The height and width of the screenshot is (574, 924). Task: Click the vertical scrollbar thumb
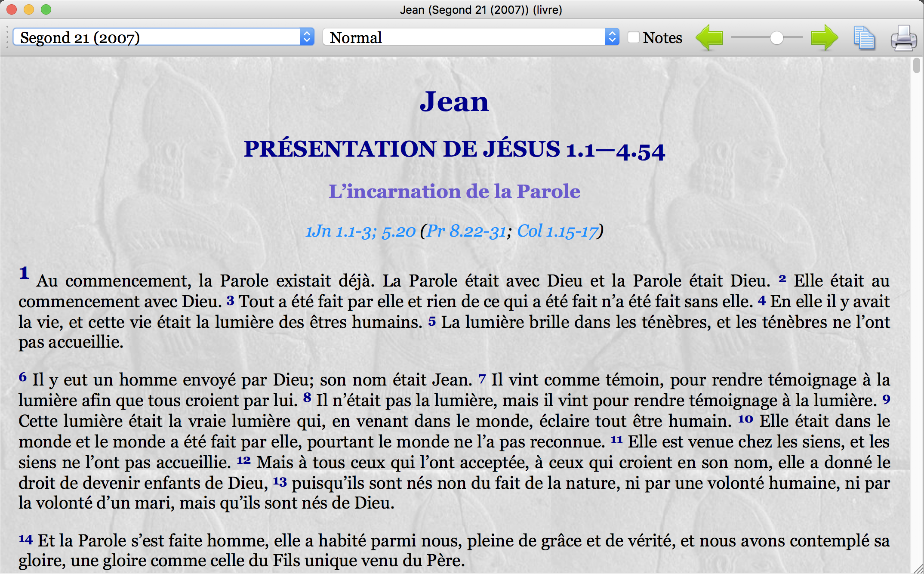point(917,66)
